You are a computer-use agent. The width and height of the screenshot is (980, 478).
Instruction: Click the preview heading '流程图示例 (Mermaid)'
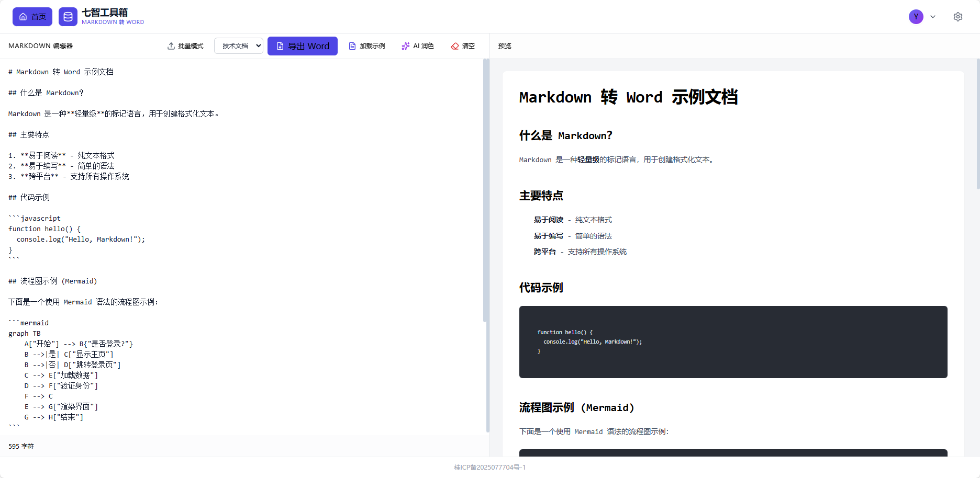[577, 407]
